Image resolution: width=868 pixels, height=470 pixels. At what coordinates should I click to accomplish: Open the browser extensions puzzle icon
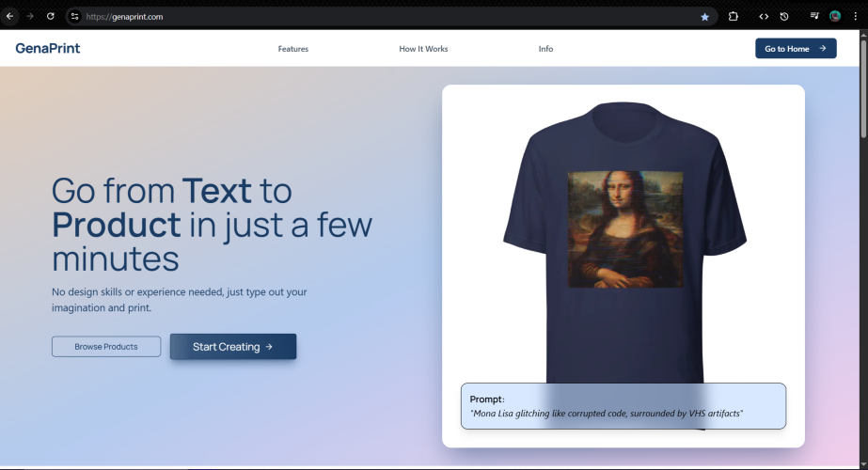click(x=733, y=16)
